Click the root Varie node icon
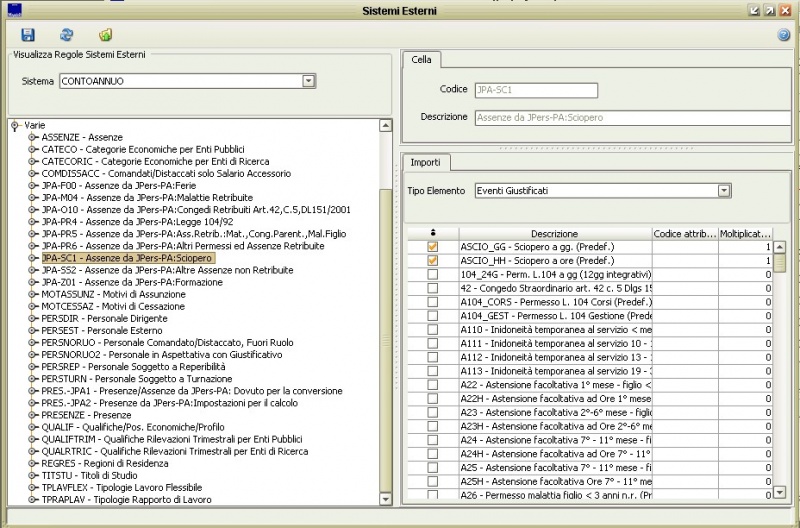This screenshot has width=800, height=528. point(14,125)
